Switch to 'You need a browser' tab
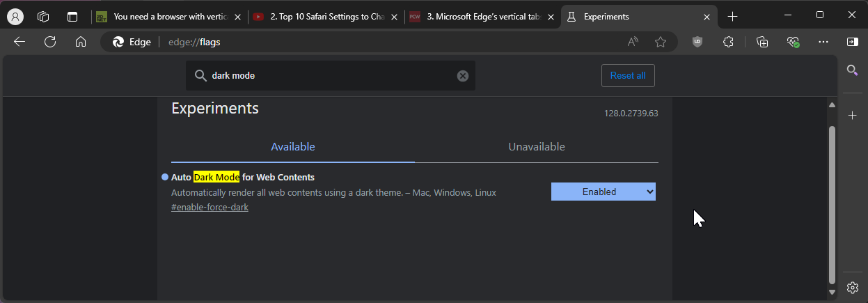Screen dimensions: 868x303 click(x=169, y=17)
